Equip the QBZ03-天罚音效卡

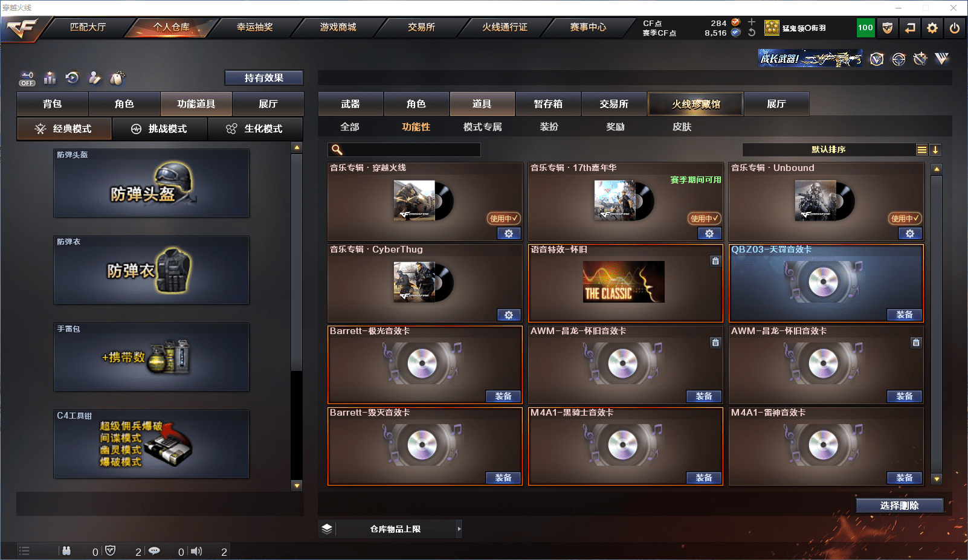tap(905, 315)
